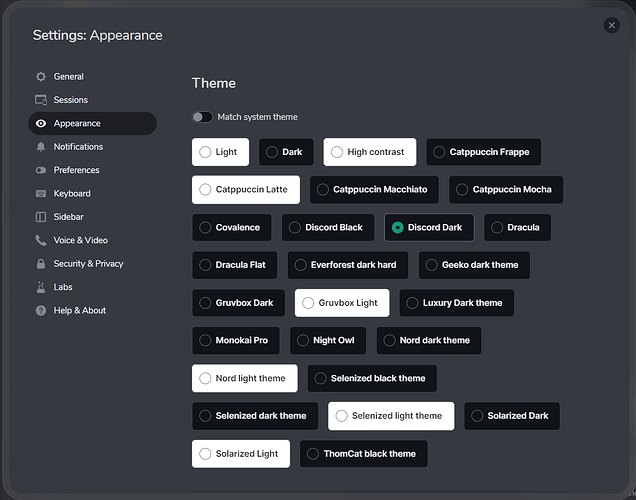Close the Settings dialog

point(611,26)
